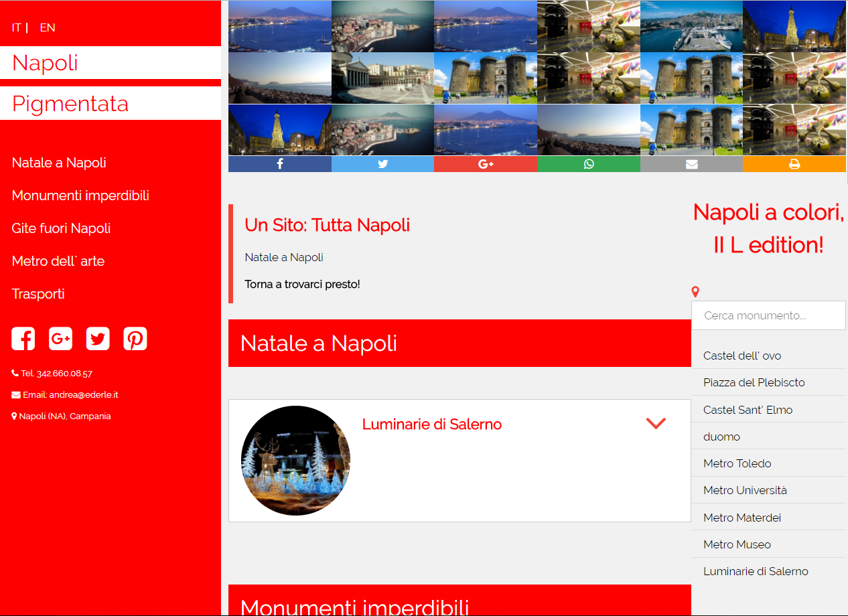This screenshot has height=616, width=848.
Task: Share page via Twitter bar icon
Action: 382,164
